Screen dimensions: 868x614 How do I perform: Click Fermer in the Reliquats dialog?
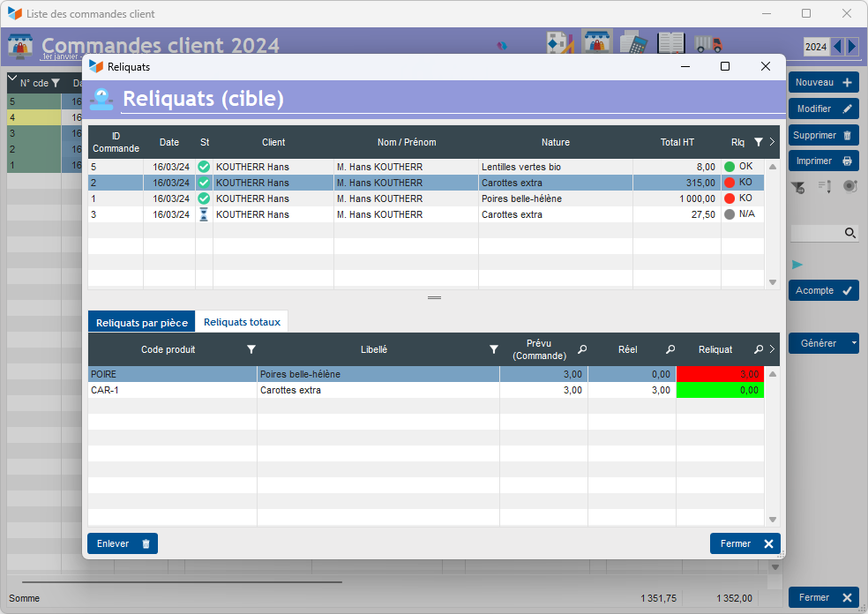745,543
